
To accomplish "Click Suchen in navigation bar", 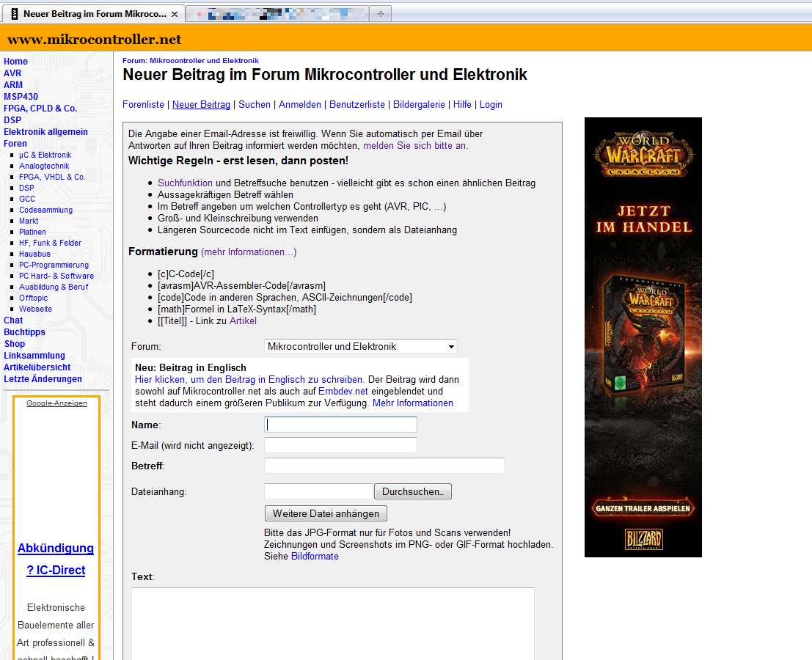I will point(255,105).
